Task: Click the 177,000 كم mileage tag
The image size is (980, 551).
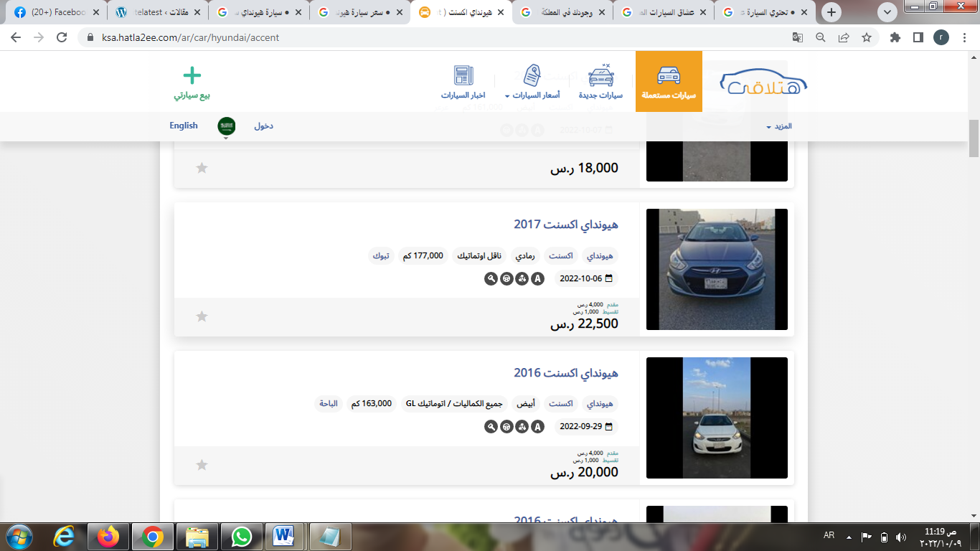Action: tap(423, 255)
